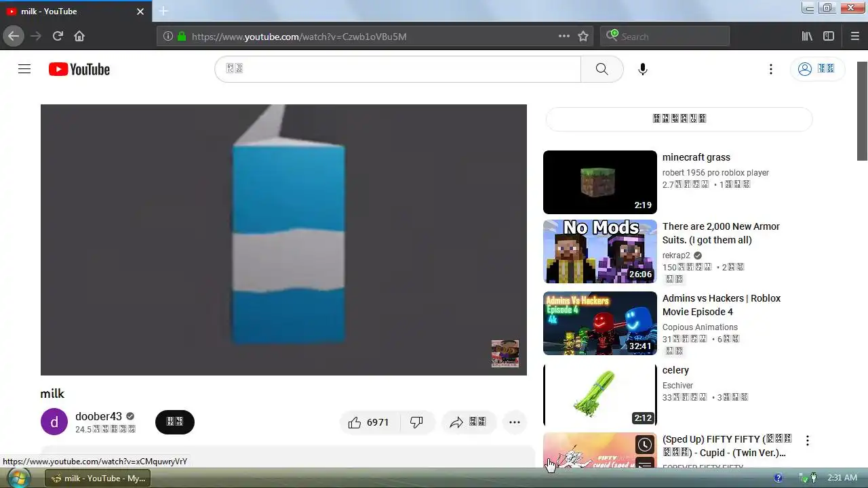Click the browser Search box
Image resolution: width=868 pixels, height=488 pixels.
pos(665,36)
